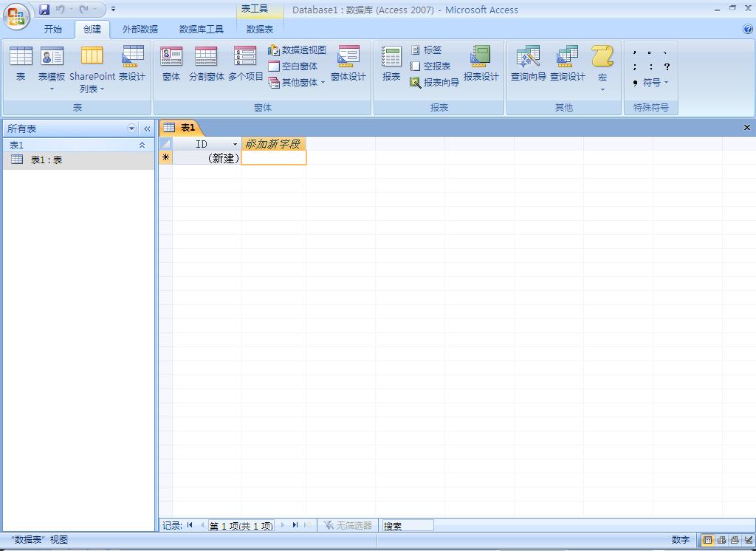Open 窗体设计 form design
Image resolution: width=756 pixels, height=551 pixels.
pyautogui.click(x=348, y=64)
